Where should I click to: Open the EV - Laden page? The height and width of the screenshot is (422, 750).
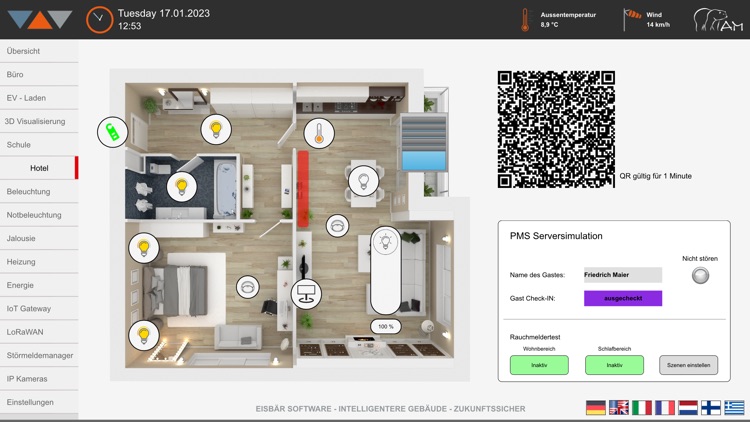[x=39, y=98]
